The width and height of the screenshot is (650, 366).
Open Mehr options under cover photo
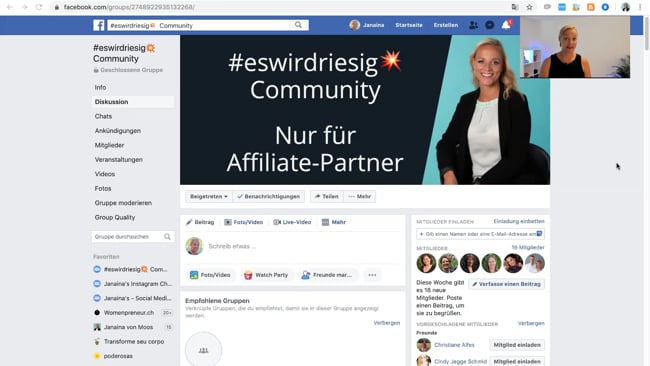[359, 196]
